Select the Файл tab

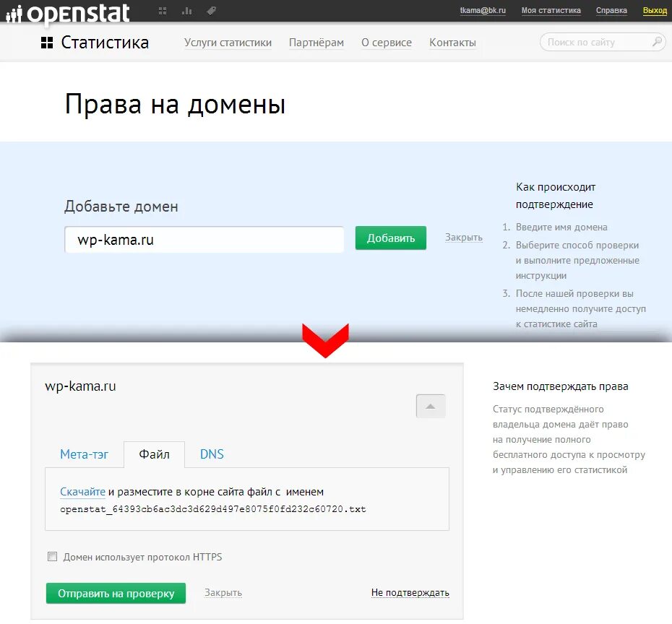(155, 454)
